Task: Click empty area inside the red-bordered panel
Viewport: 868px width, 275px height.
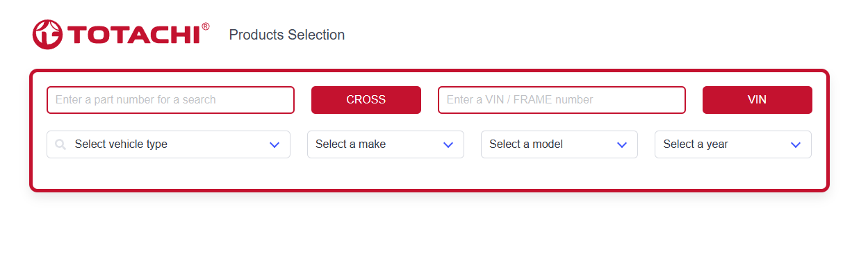Action: point(429,174)
